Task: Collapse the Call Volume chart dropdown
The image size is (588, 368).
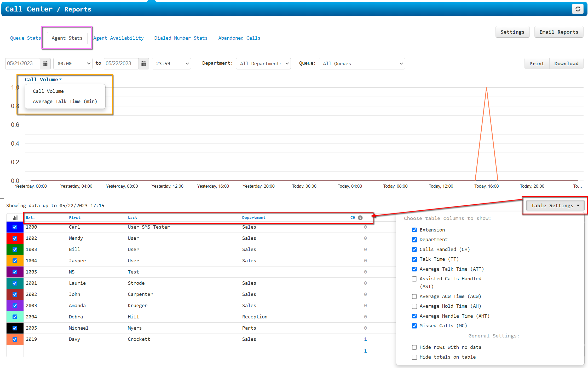Action: [x=43, y=80]
